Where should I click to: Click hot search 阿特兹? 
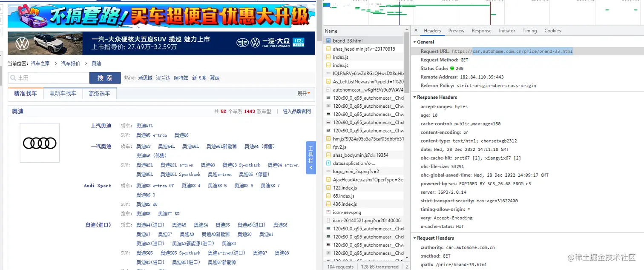tap(181, 78)
